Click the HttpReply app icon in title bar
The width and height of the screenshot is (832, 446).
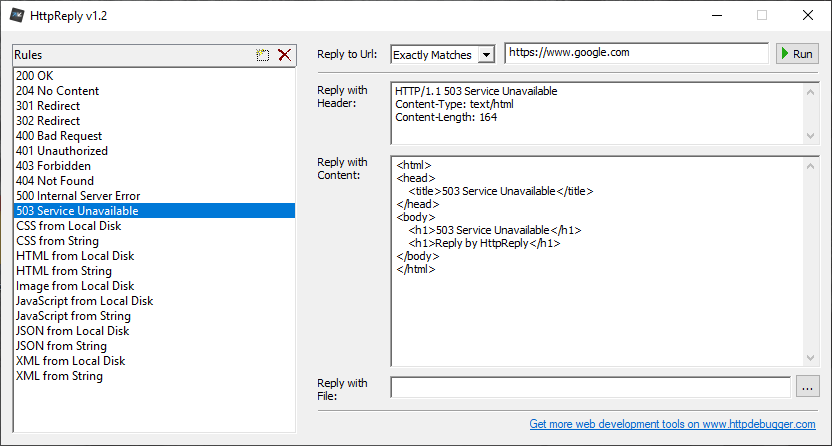click(16, 16)
